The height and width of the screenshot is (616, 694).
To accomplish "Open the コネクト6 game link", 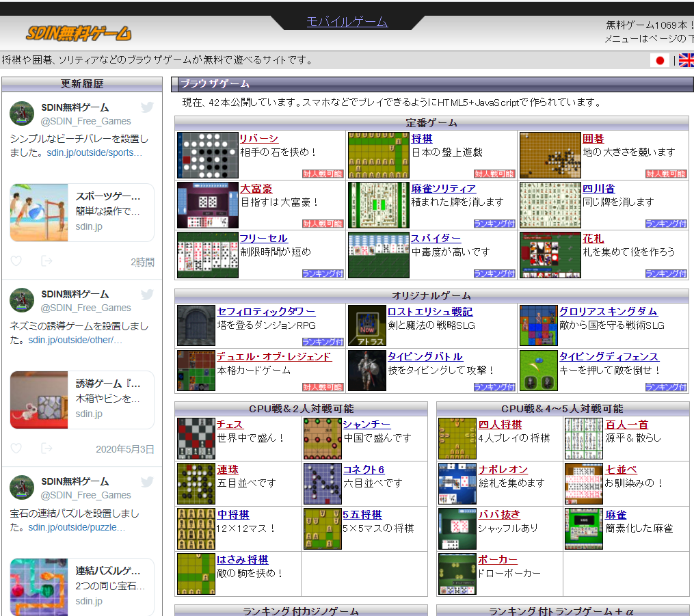I will (x=364, y=470).
